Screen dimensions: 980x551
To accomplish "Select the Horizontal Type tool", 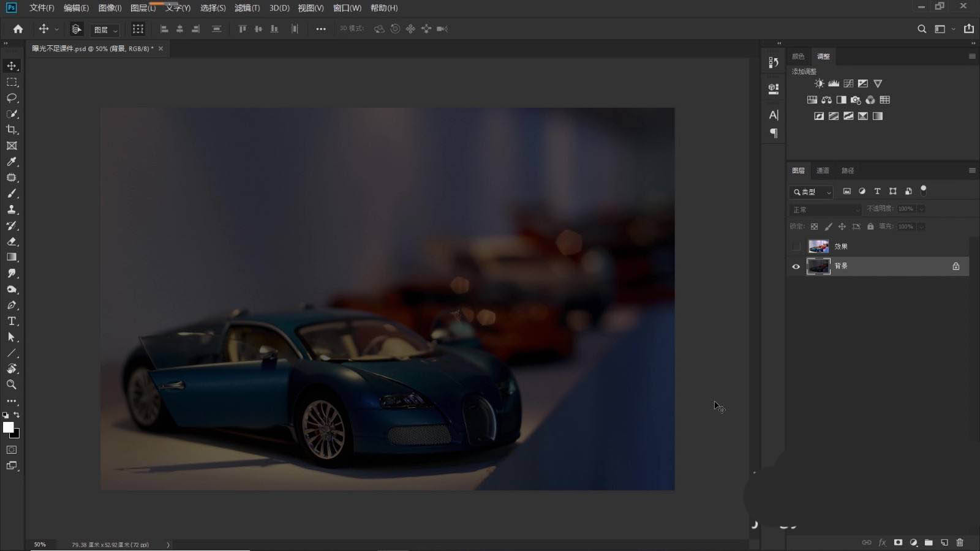I will pyautogui.click(x=12, y=321).
